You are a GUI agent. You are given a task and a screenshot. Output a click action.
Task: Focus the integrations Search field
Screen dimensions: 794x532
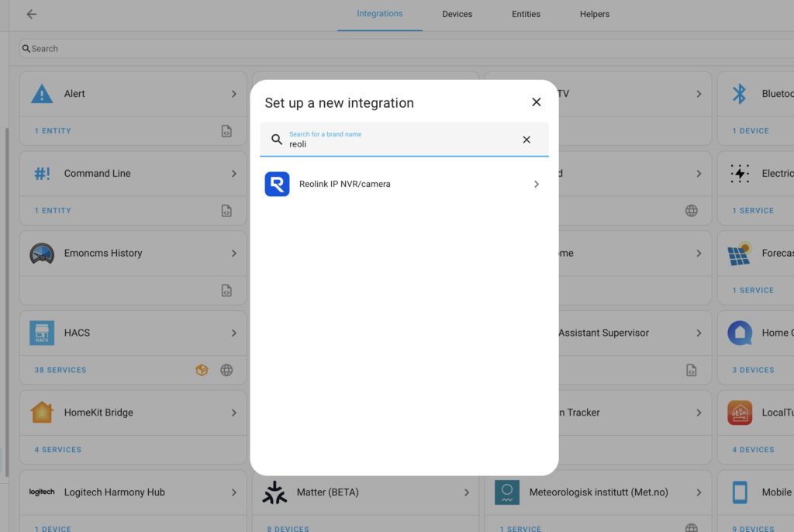click(405, 49)
